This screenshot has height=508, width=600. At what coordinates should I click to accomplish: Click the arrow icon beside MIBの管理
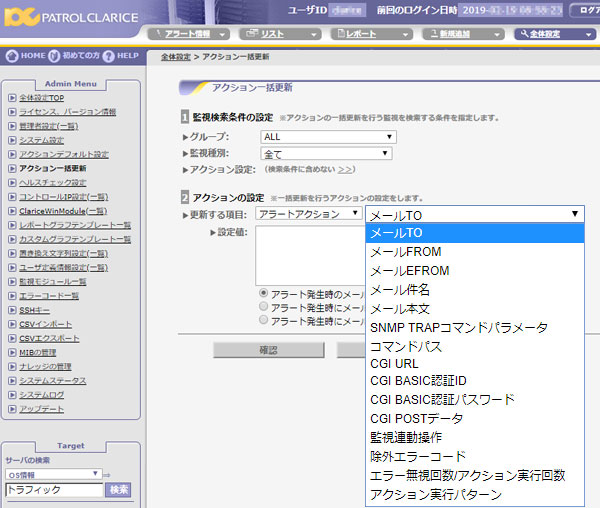pos(12,353)
